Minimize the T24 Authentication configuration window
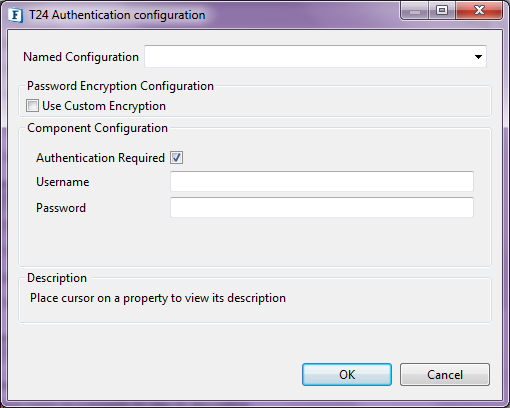The height and width of the screenshot is (408, 510). (415, 11)
